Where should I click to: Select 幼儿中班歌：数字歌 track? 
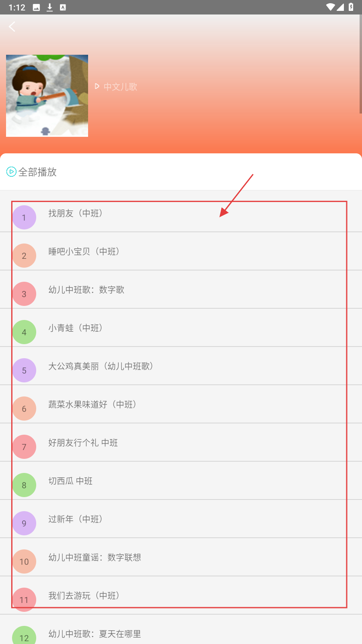tap(86, 290)
